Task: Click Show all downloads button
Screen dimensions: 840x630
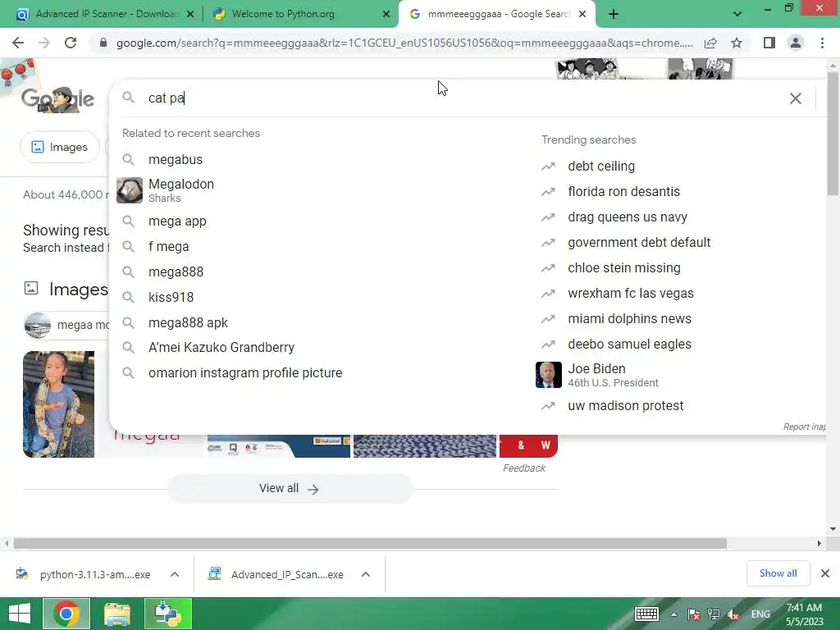Action: [x=778, y=573]
